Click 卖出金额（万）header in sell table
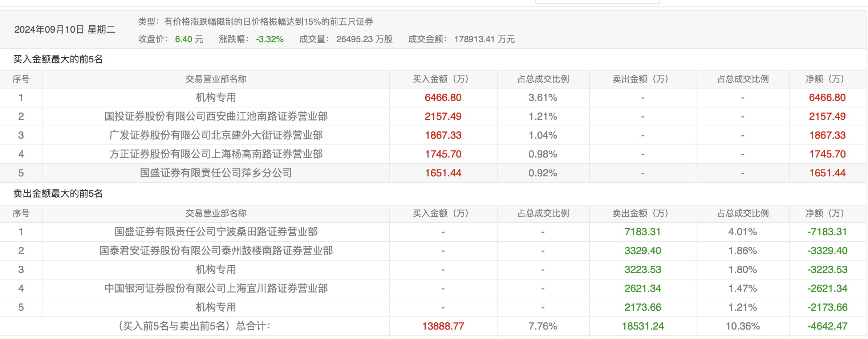 [642, 213]
